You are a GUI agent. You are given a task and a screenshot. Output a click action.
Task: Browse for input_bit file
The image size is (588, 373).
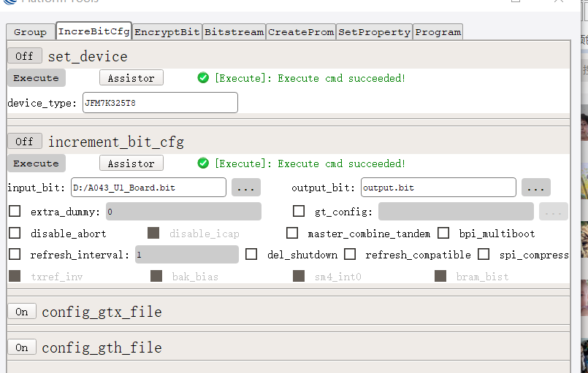246,188
